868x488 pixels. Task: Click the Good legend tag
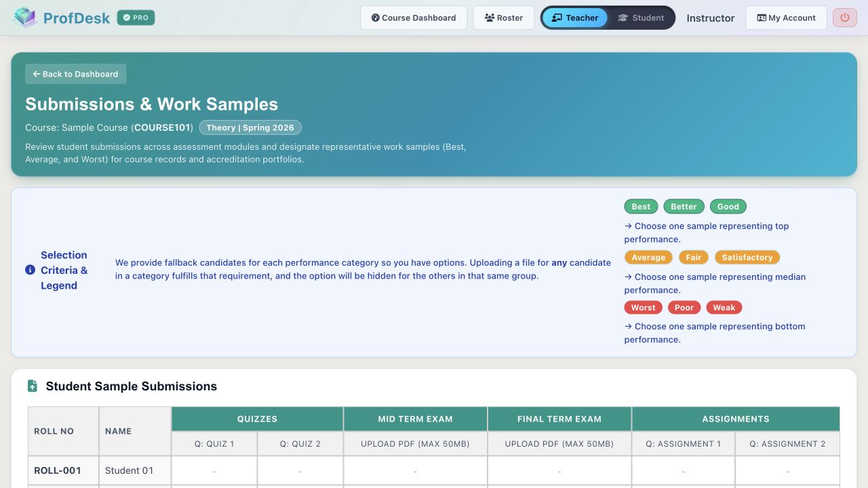728,207
